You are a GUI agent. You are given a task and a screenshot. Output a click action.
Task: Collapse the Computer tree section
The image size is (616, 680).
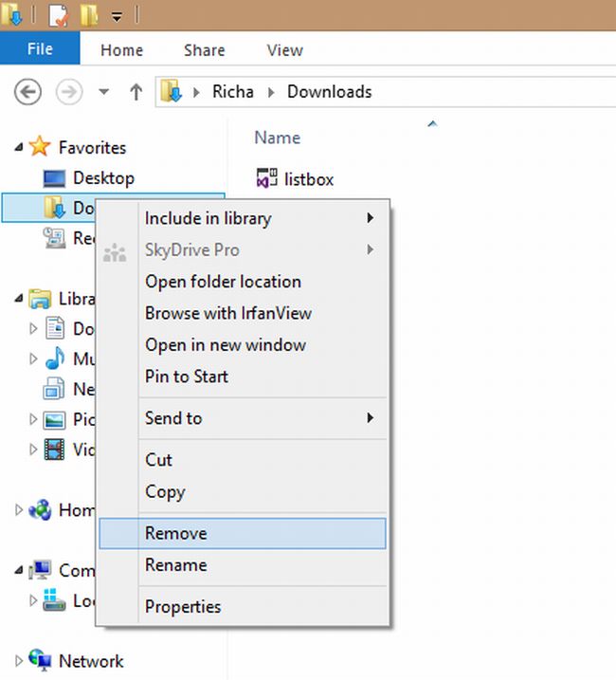coord(19,570)
